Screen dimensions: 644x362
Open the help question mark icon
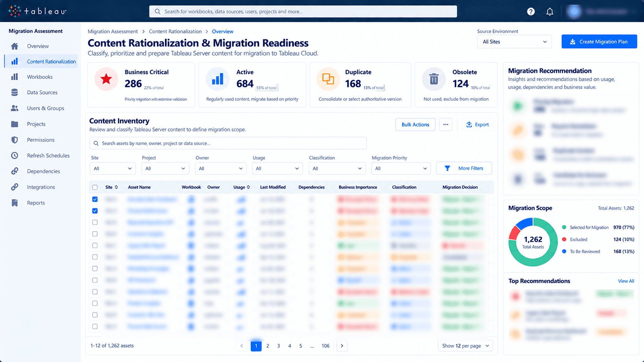point(531,12)
